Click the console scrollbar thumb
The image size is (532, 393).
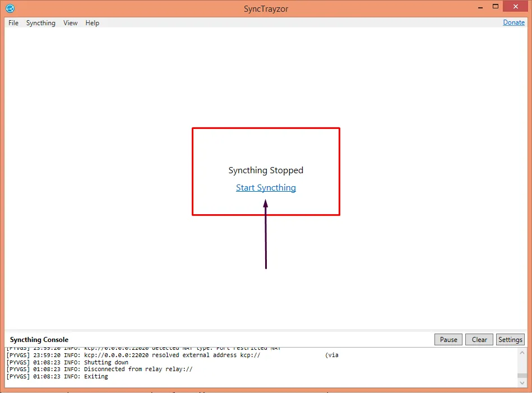522,376
